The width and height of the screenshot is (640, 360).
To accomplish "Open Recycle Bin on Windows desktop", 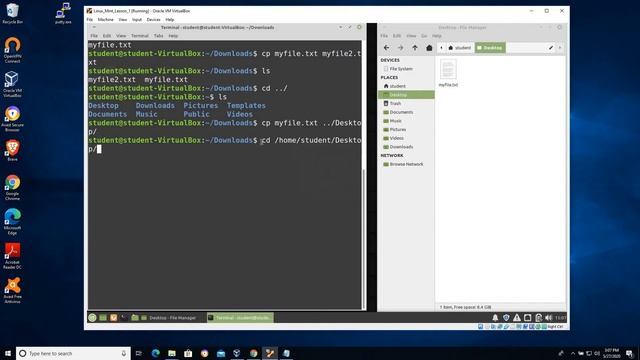I will point(12,13).
